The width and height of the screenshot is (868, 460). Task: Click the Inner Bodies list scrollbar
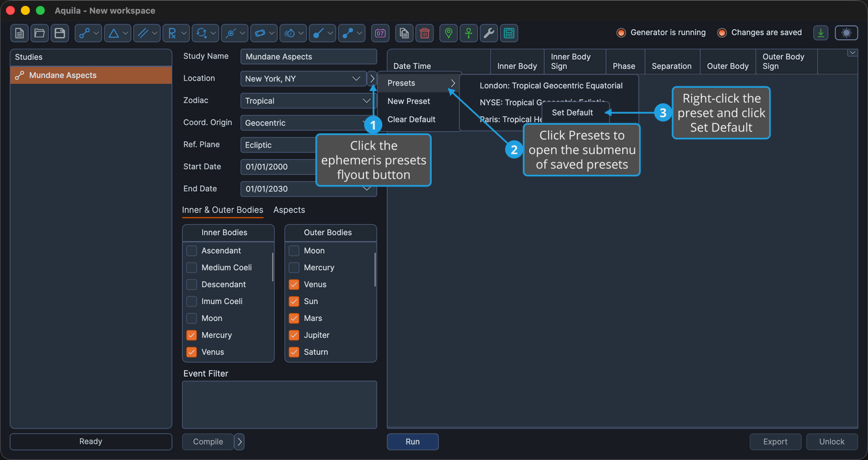[272, 267]
